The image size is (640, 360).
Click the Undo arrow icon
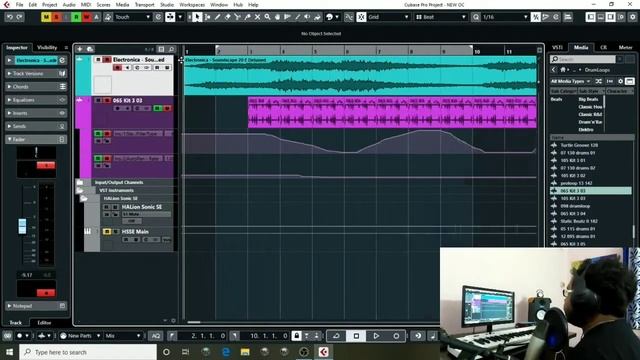pos(9,17)
